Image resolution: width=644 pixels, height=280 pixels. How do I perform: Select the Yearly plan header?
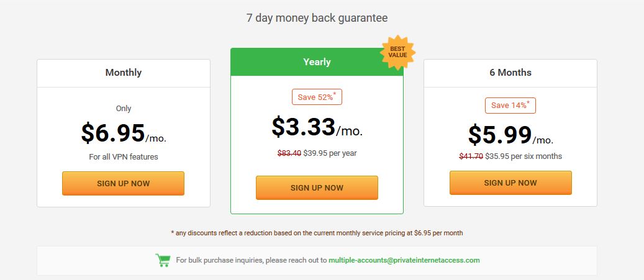(x=317, y=62)
